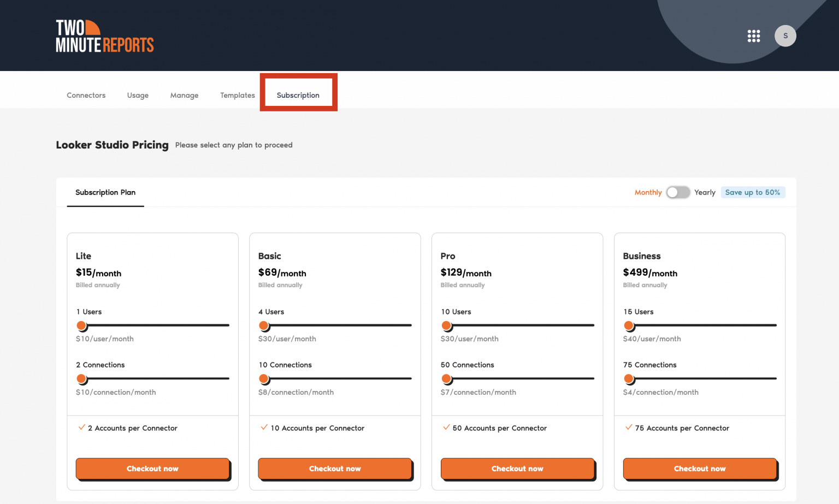Click Checkout now on the Basic plan

click(335, 469)
